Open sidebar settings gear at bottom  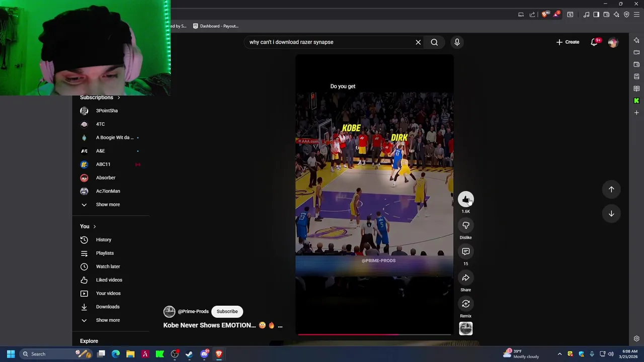(x=636, y=339)
